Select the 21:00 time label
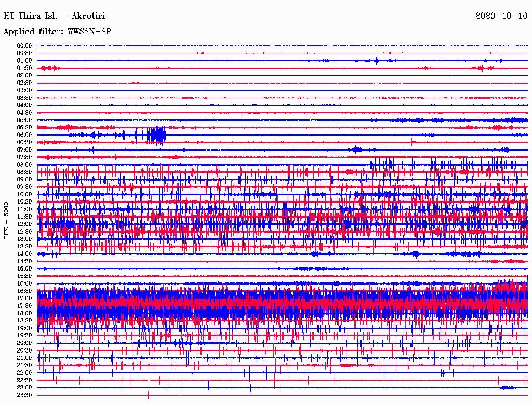Viewport: 532px width, 405px height. tap(24, 358)
